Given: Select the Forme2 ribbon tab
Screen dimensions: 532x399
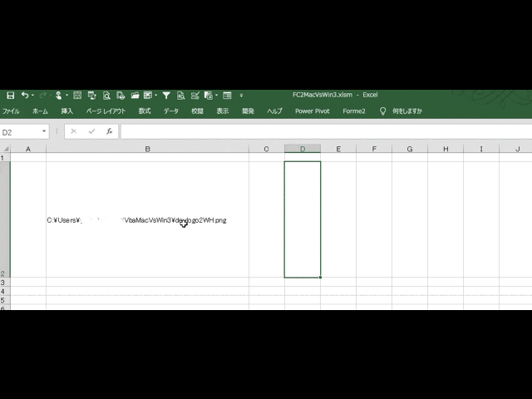Looking at the screenshot, I should click(353, 111).
